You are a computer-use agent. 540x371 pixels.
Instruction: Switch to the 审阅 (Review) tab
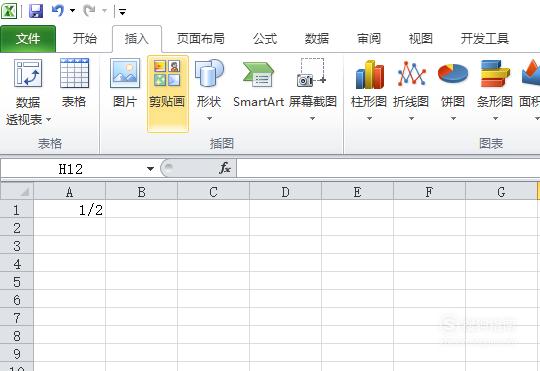click(x=369, y=39)
